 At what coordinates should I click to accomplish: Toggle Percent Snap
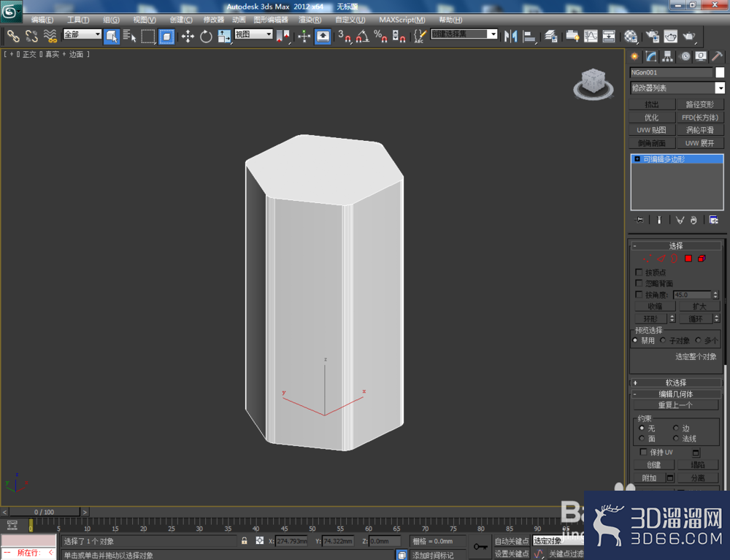(381, 36)
